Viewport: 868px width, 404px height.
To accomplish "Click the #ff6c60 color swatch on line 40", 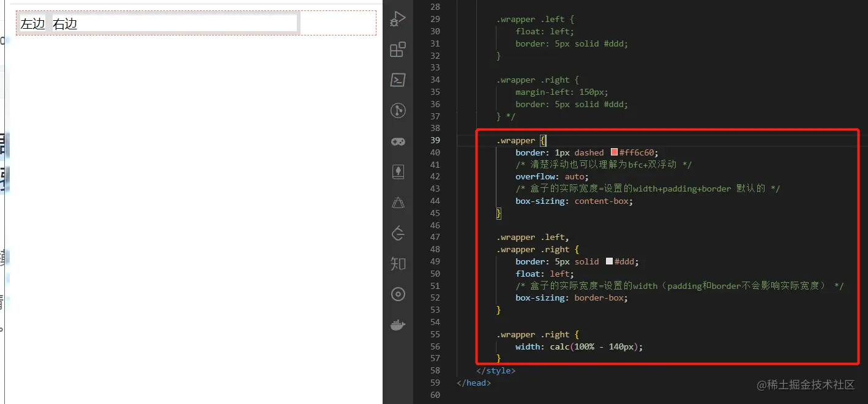I will (x=615, y=152).
